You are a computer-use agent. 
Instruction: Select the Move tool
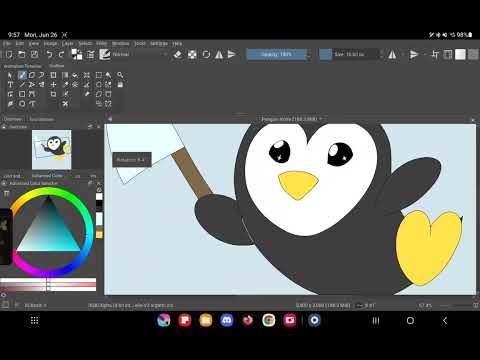(53, 85)
